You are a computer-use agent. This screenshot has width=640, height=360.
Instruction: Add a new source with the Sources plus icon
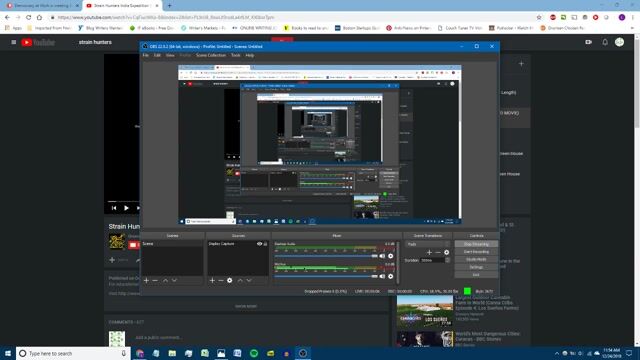pyautogui.click(x=212, y=280)
